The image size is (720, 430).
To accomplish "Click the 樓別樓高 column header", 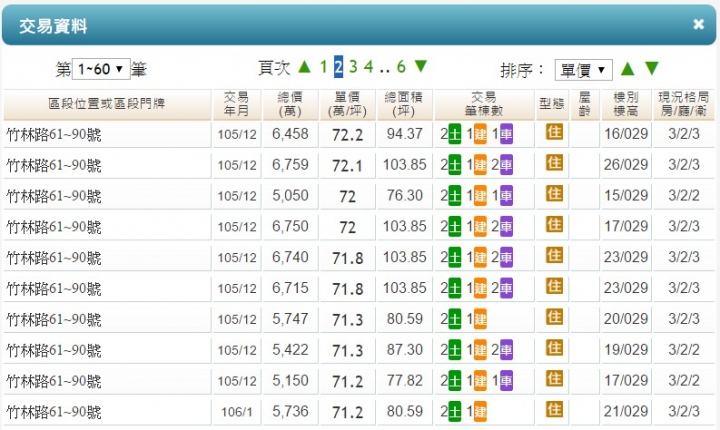I will pos(626,104).
